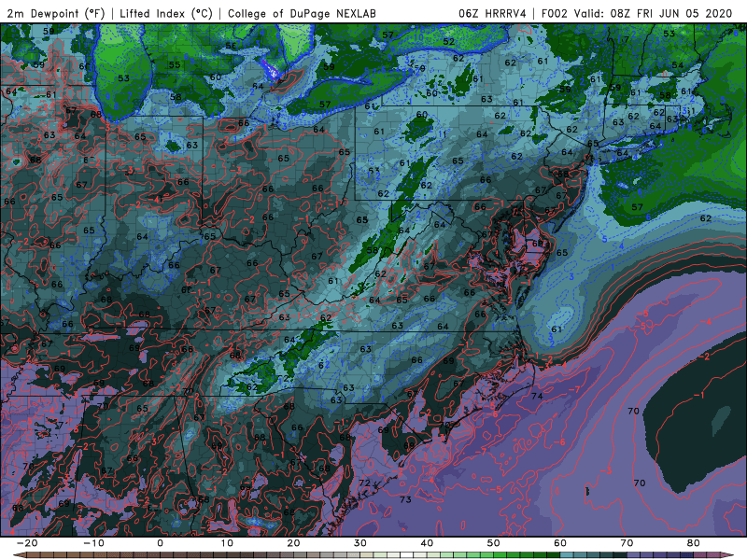This screenshot has height=560, width=747.
Task: Click the 52 dewpoint value near the top
Action: [448, 41]
